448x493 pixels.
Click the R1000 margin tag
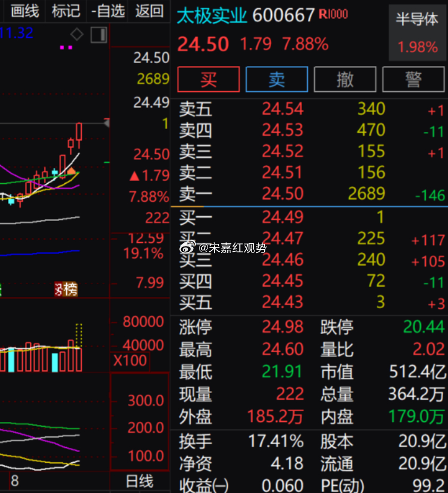click(333, 14)
